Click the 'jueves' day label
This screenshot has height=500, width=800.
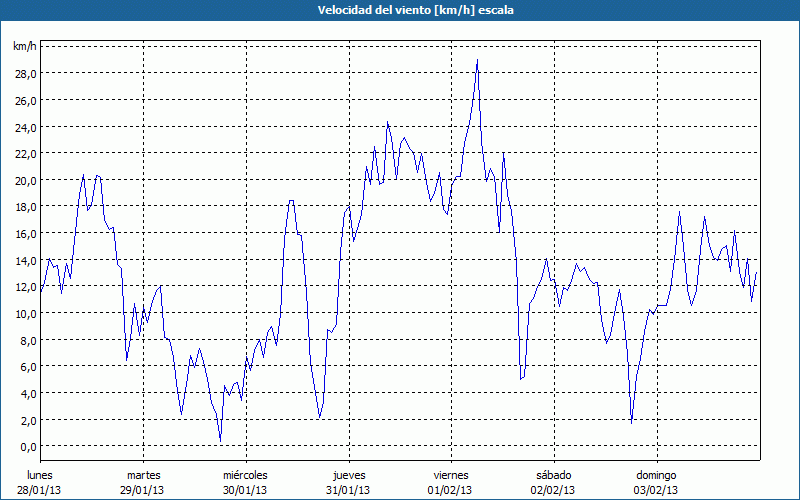[348, 475]
